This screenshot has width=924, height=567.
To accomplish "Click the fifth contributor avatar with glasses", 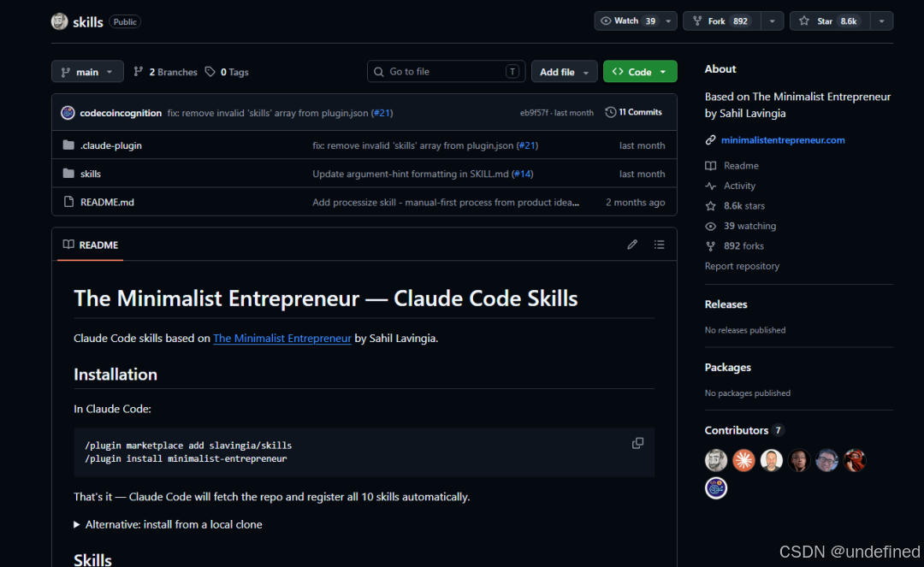I will pos(826,460).
